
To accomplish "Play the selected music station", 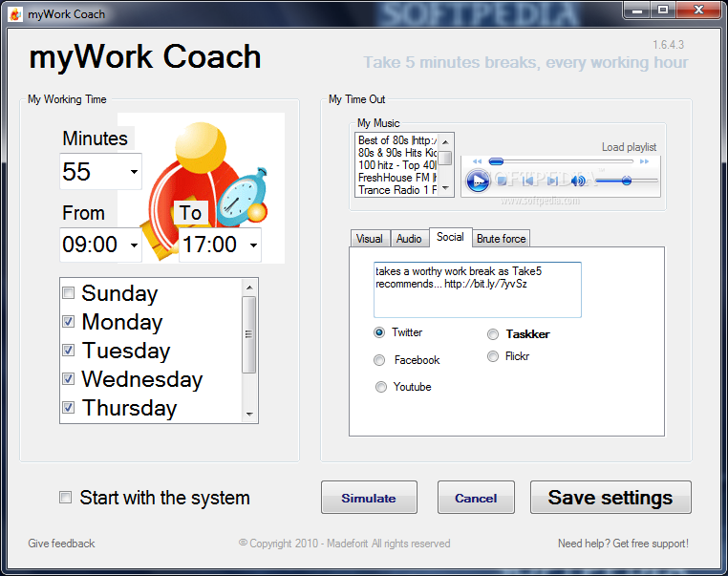I will pyautogui.click(x=478, y=181).
